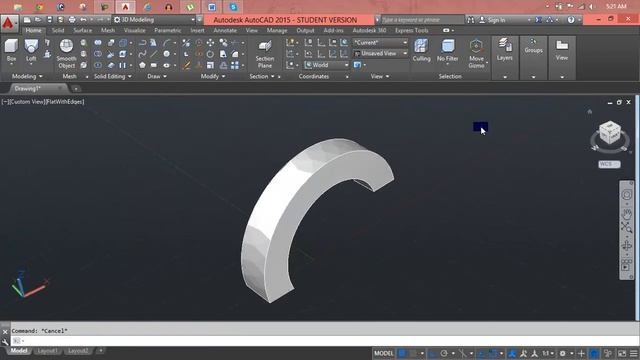The height and width of the screenshot is (360, 640).
Task: Open the 3D Modeling workspace dropdown
Action: point(154,20)
